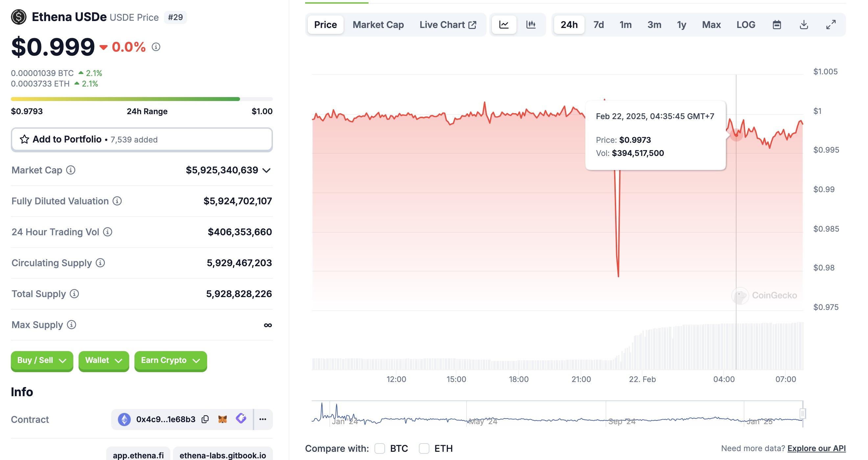Enable BTC comparison checkbox
Image resolution: width=868 pixels, height=460 pixels.
(380, 448)
